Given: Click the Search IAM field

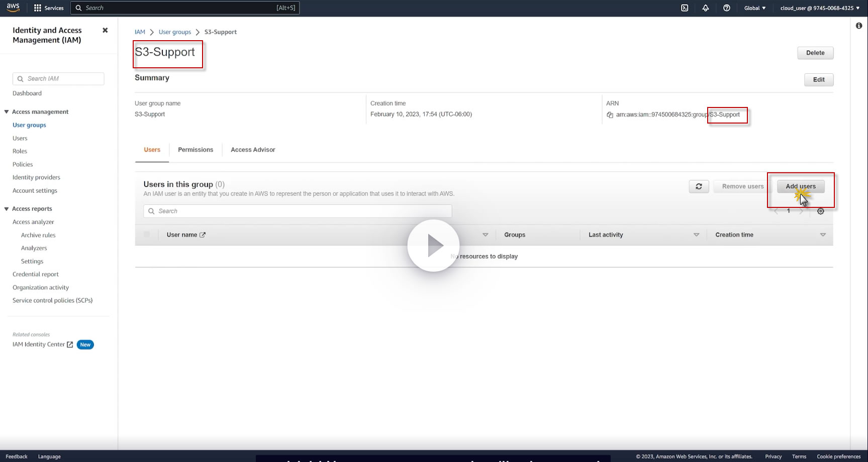Looking at the screenshot, I should pos(58,79).
